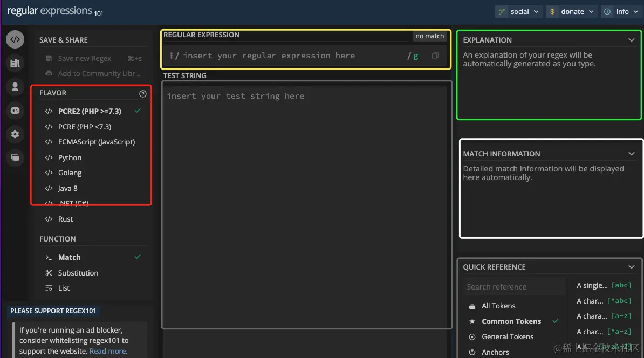Screen dimensions: 644x358
Task: Select Golang flavor
Action: [x=93, y=173]
